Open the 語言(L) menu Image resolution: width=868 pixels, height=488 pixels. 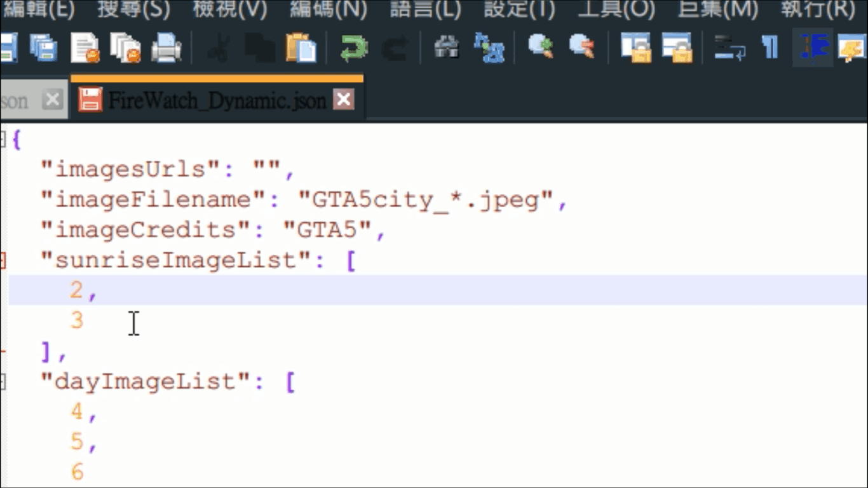pyautogui.click(x=425, y=10)
